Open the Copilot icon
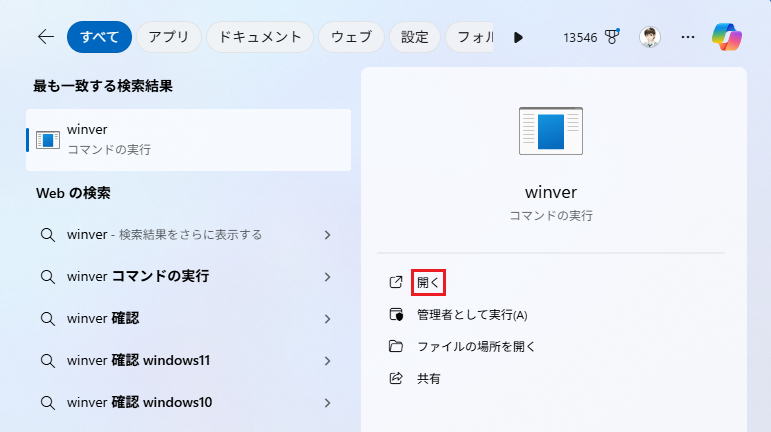This screenshot has width=771, height=432. click(727, 37)
